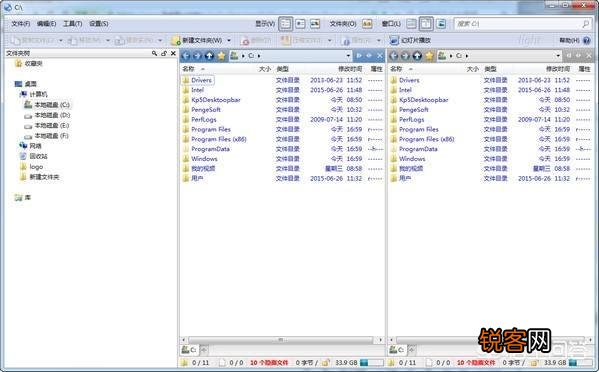Select Program Files (x86) in left pane
The image size is (599, 372).
tap(219, 139)
